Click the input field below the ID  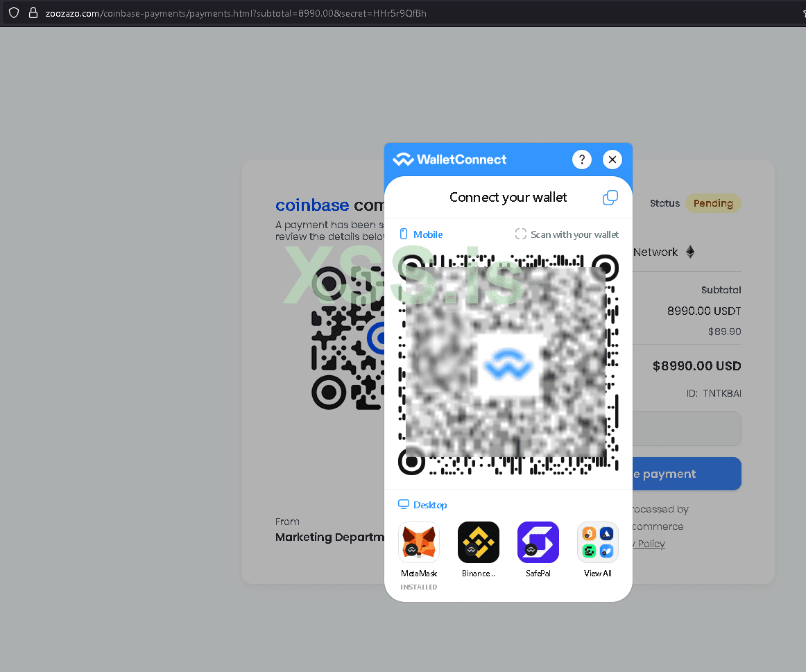(687, 429)
